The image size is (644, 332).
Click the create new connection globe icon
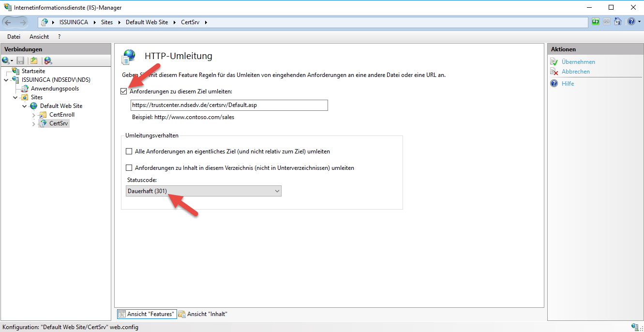click(x=6, y=60)
